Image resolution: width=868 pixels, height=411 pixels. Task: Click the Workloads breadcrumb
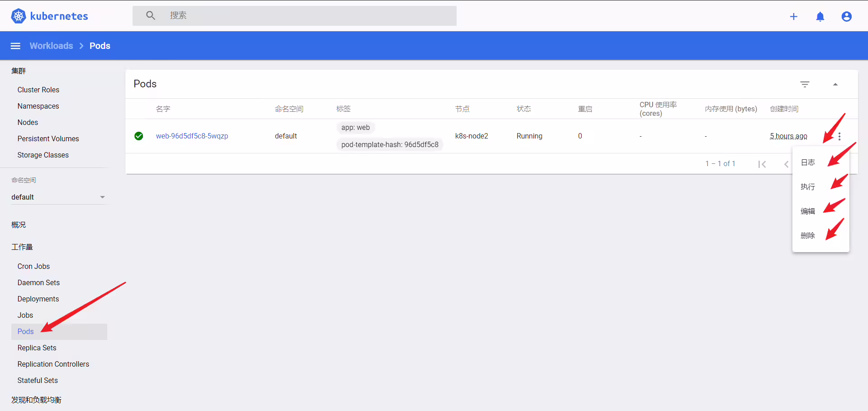coord(51,46)
